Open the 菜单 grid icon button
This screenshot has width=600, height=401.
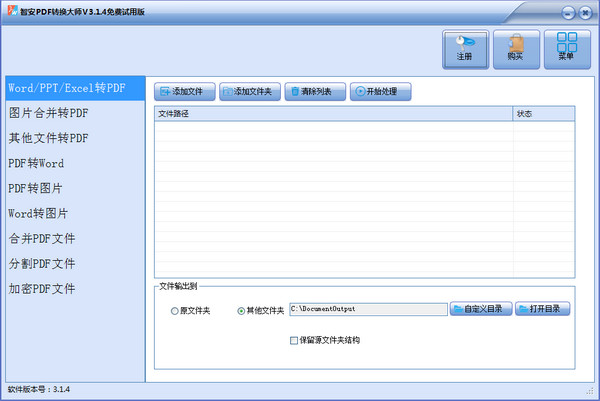[x=567, y=50]
